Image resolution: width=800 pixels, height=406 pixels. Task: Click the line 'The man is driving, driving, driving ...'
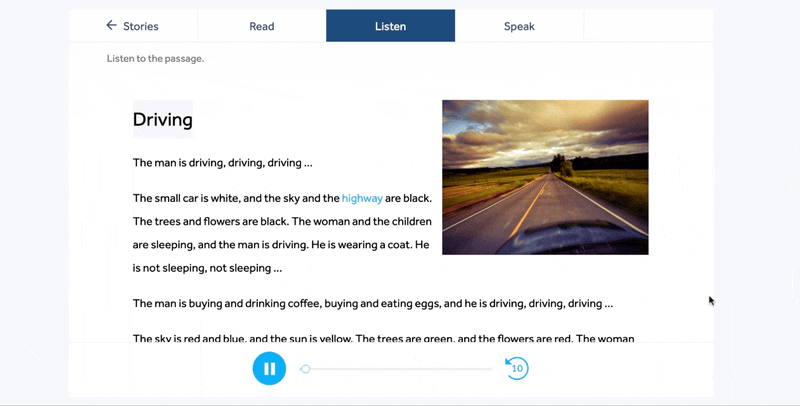tap(223, 163)
